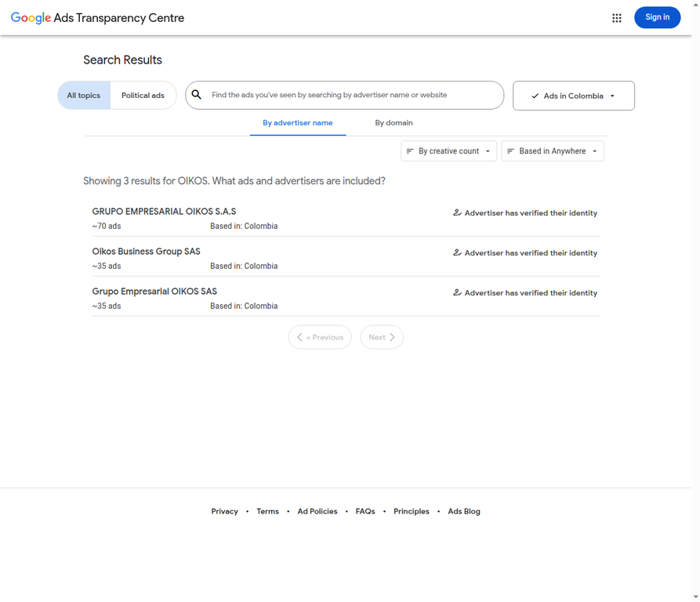Click the search magnifier icon

(197, 95)
